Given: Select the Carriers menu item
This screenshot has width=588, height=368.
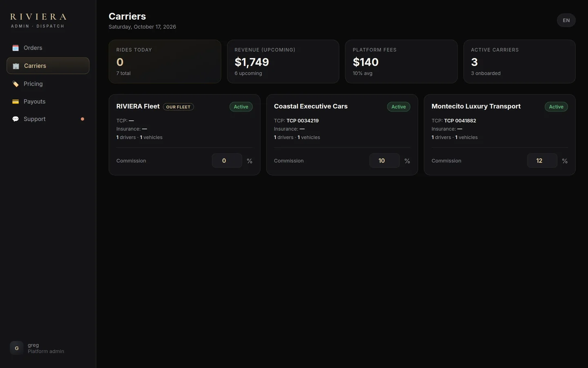Looking at the screenshot, I should pos(48,66).
